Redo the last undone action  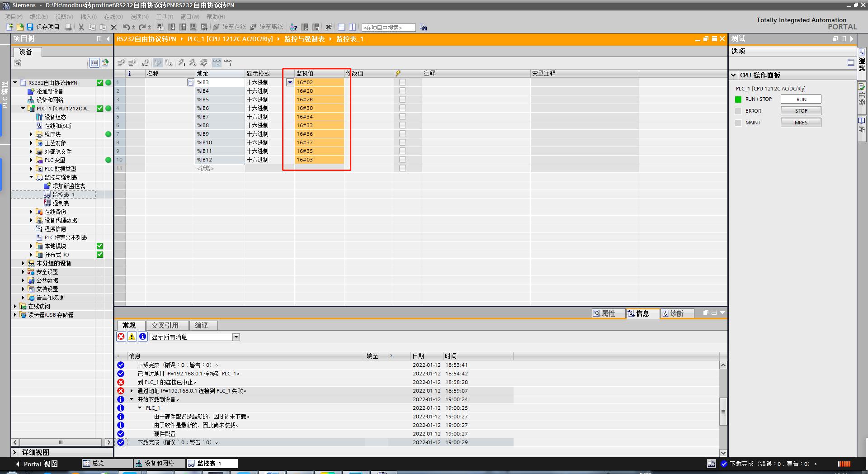pos(142,27)
